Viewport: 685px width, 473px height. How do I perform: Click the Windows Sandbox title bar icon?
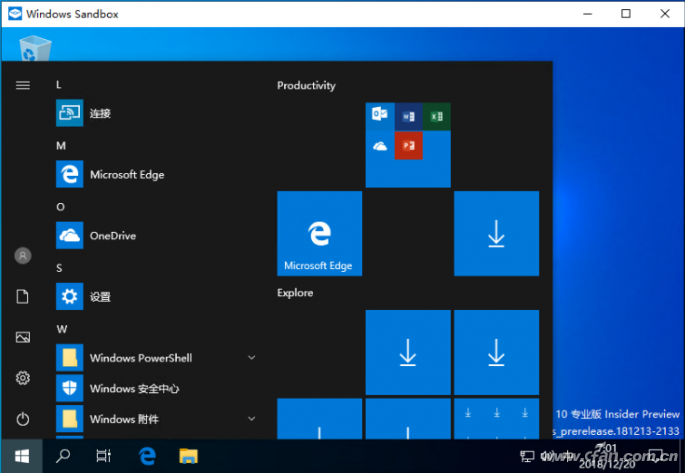point(15,14)
